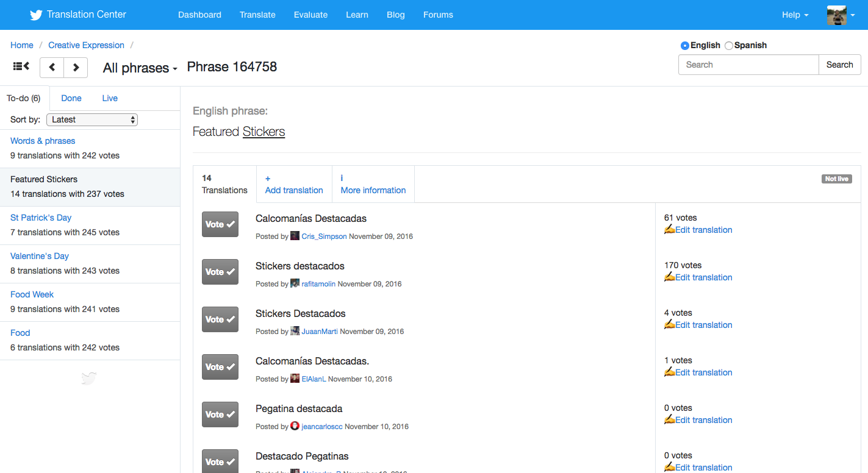
Task: Open the Sort by Latest dropdown
Action: click(x=92, y=119)
